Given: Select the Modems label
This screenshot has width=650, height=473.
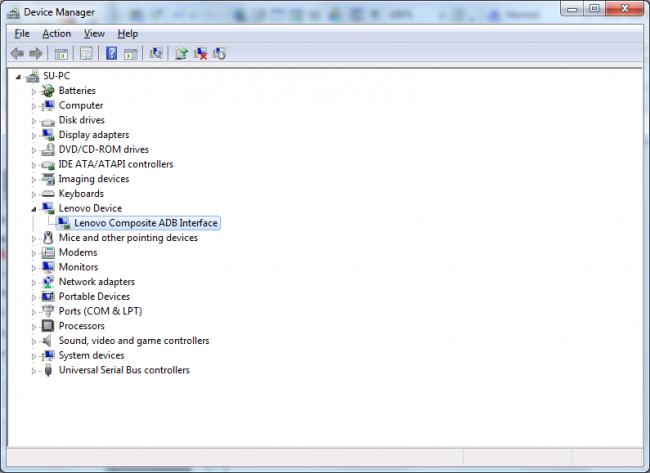Looking at the screenshot, I should click(x=78, y=252).
